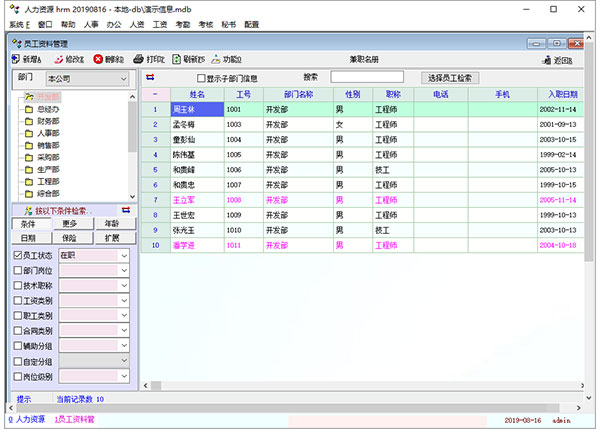Switch to the 扩展 filter tab button
600x433 pixels.
tap(115, 238)
